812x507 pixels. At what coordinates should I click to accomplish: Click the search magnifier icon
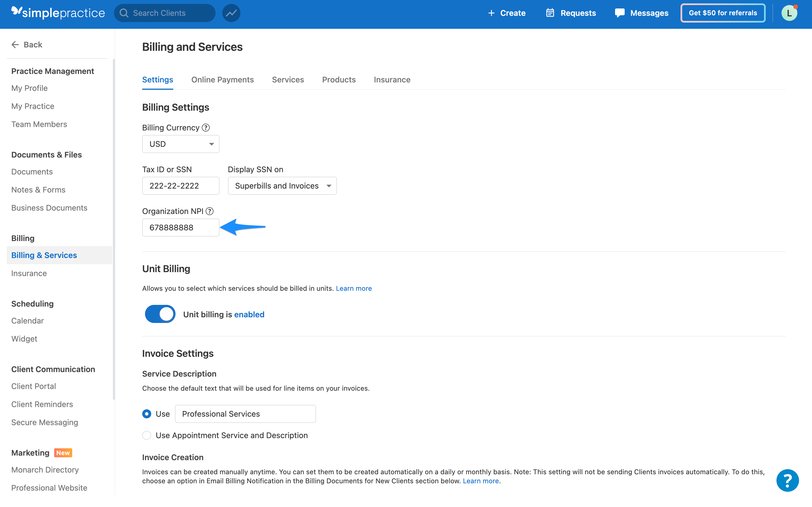tap(124, 13)
